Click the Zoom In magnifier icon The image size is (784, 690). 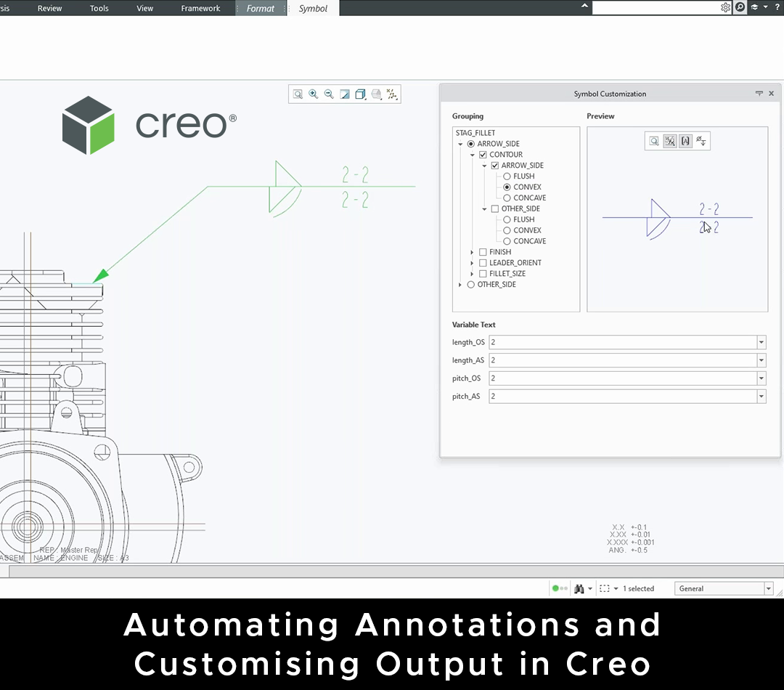pyautogui.click(x=314, y=94)
